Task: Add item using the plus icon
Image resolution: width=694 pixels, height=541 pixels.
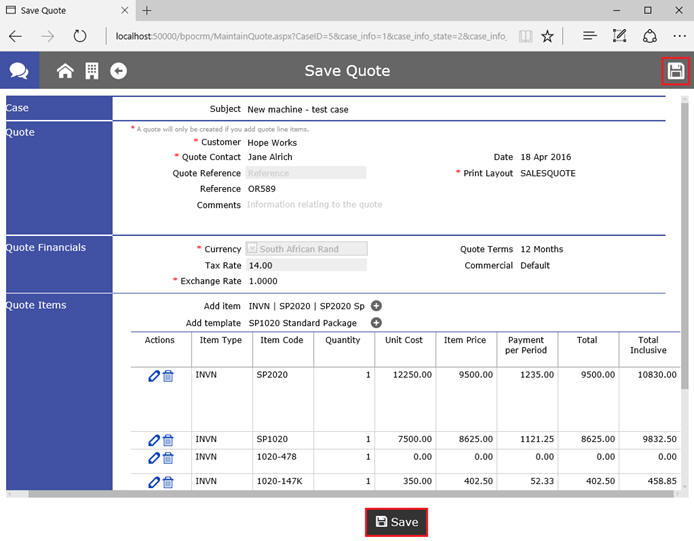Action: click(377, 306)
